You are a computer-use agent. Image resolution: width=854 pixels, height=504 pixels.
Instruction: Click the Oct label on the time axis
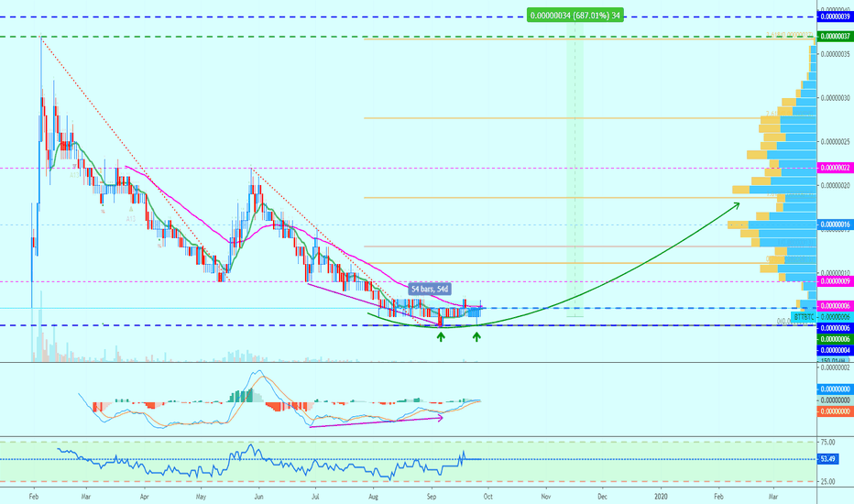coord(488,497)
